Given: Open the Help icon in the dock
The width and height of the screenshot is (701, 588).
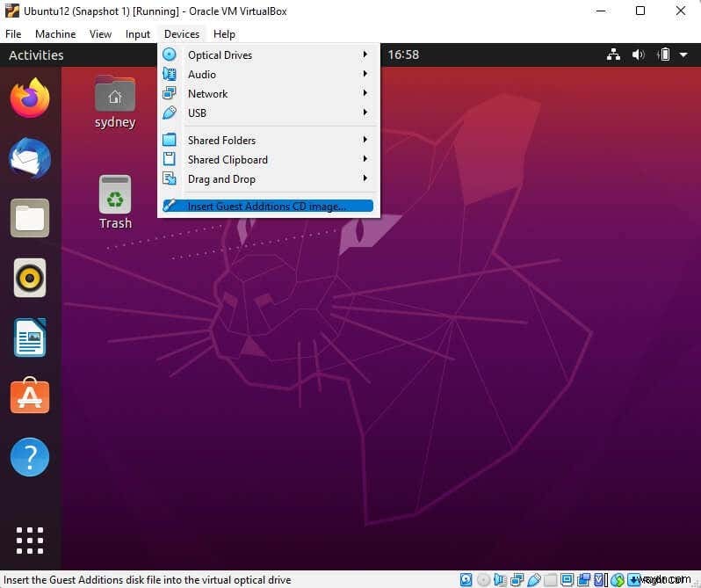Looking at the screenshot, I should [30, 457].
